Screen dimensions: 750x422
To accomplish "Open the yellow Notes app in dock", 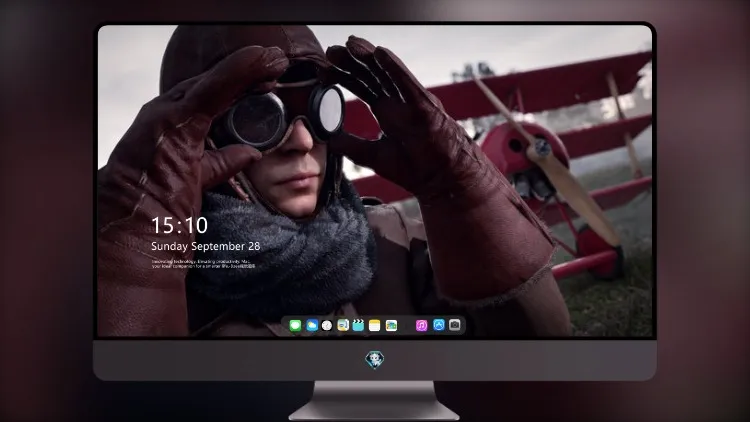I will pyautogui.click(x=375, y=325).
